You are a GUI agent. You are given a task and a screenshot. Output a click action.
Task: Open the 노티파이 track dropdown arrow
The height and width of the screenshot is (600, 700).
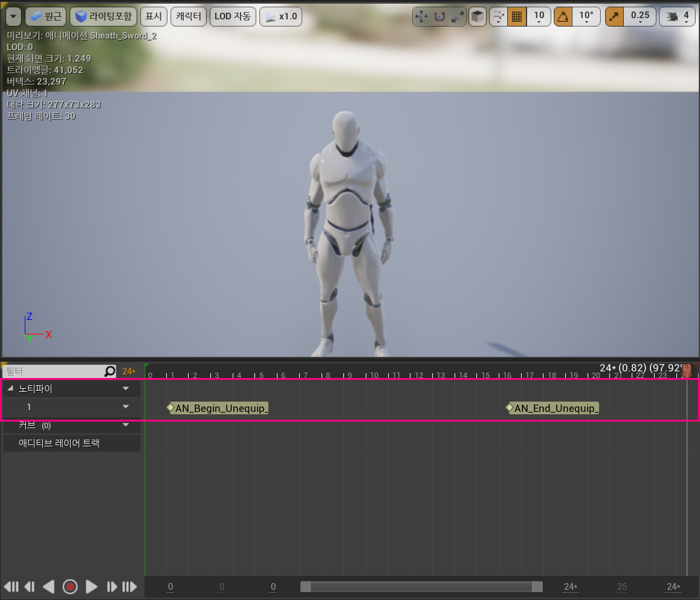tap(126, 389)
